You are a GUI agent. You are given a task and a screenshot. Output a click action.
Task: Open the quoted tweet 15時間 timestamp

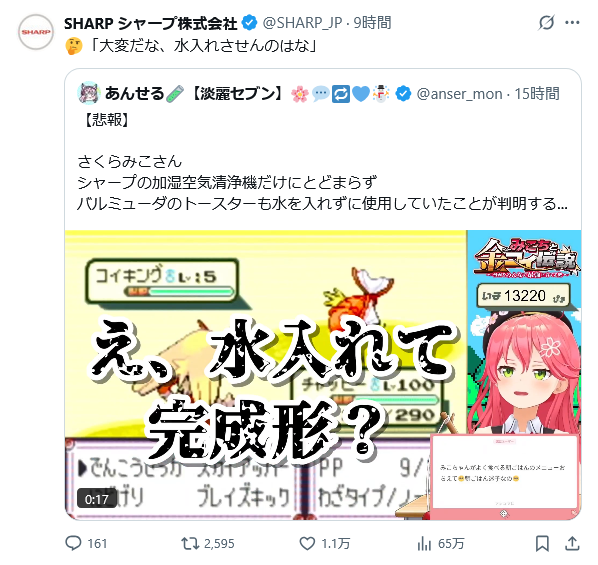[x=537, y=93]
